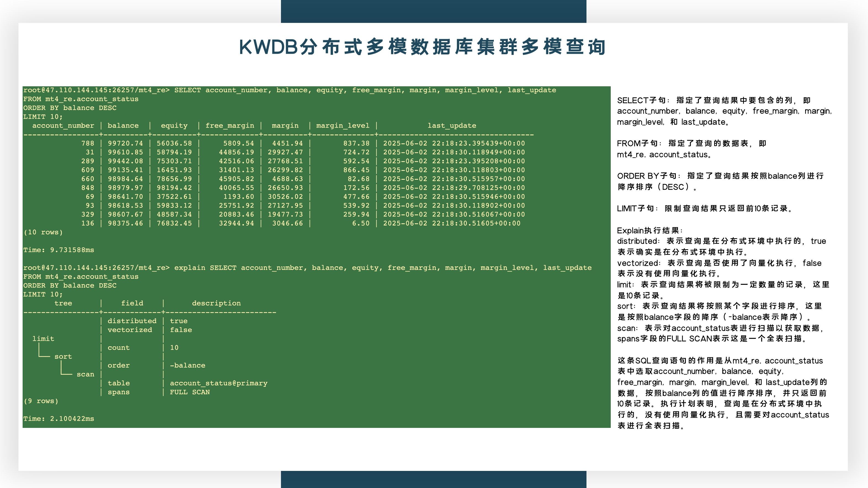Click the "false" value in explain table
This screenshot has width=868, height=488.
(x=181, y=330)
